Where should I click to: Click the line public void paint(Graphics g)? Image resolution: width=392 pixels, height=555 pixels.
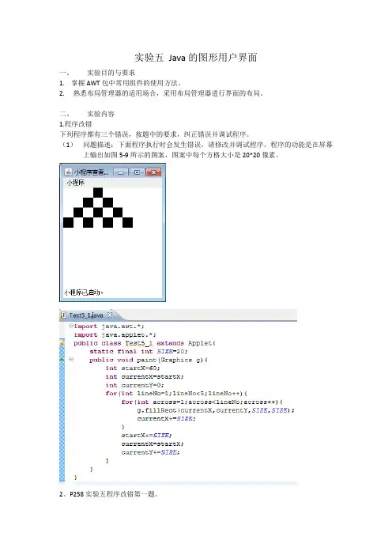coord(149,360)
